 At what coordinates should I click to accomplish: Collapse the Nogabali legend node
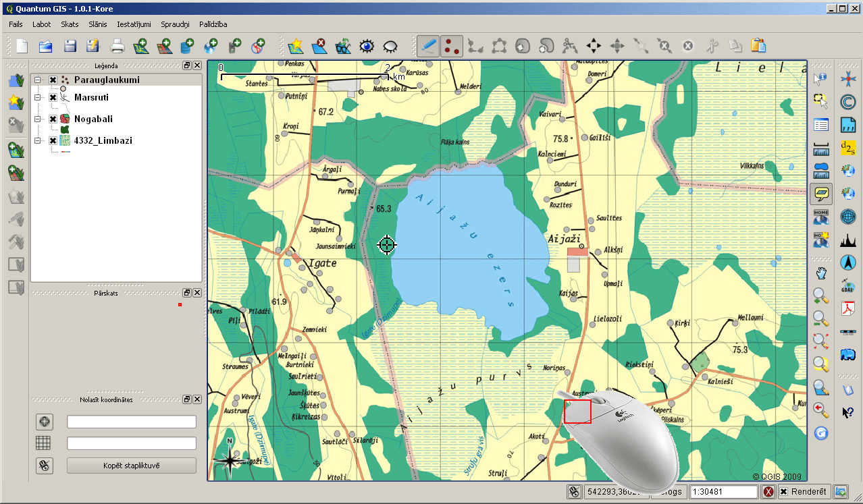(x=38, y=119)
